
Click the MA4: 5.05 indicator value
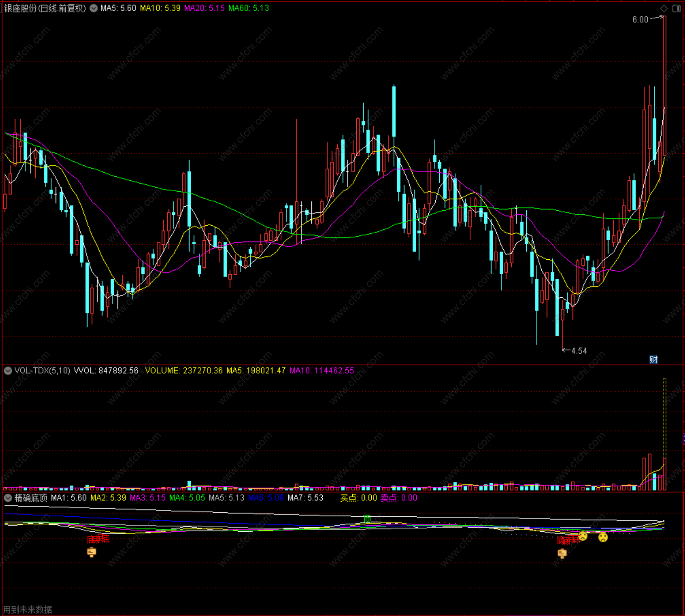pyautogui.click(x=187, y=498)
